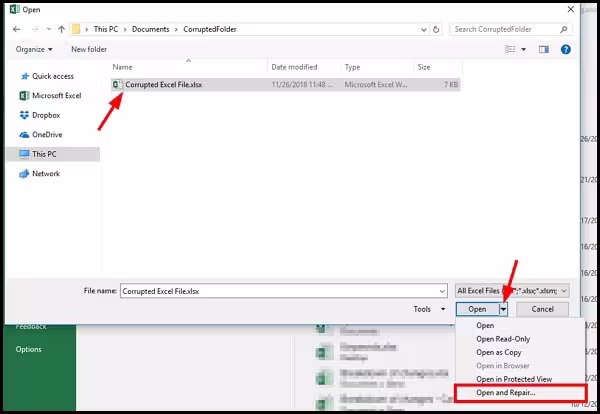Sort by the Name column
600x414 pixels.
(122, 67)
